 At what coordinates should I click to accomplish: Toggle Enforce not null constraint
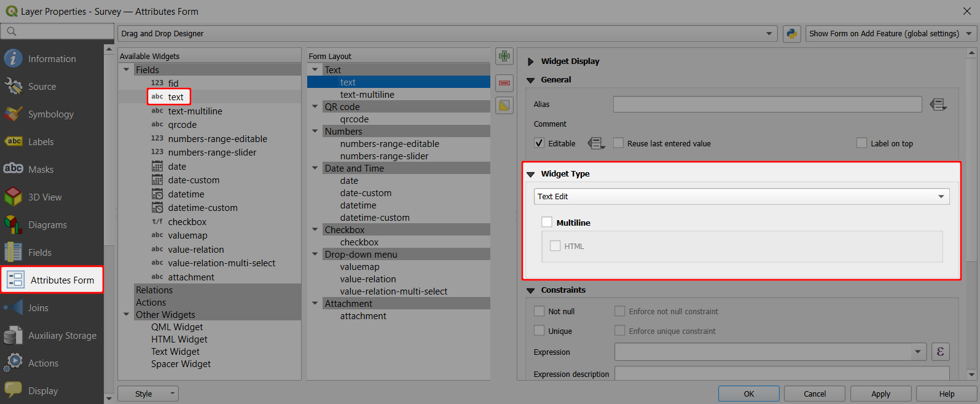(620, 311)
